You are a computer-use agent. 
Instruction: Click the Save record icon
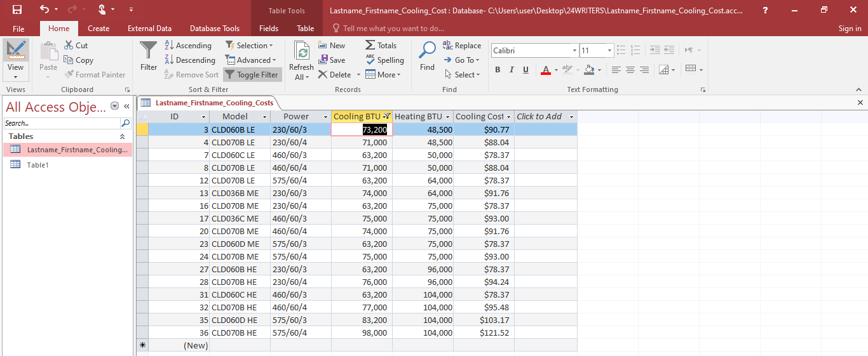(323, 60)
